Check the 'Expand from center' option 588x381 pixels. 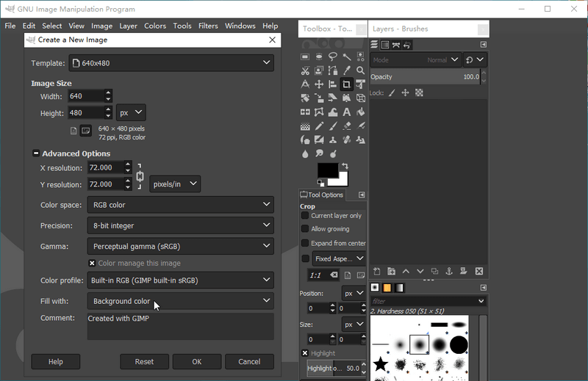(x=305, y=243)
